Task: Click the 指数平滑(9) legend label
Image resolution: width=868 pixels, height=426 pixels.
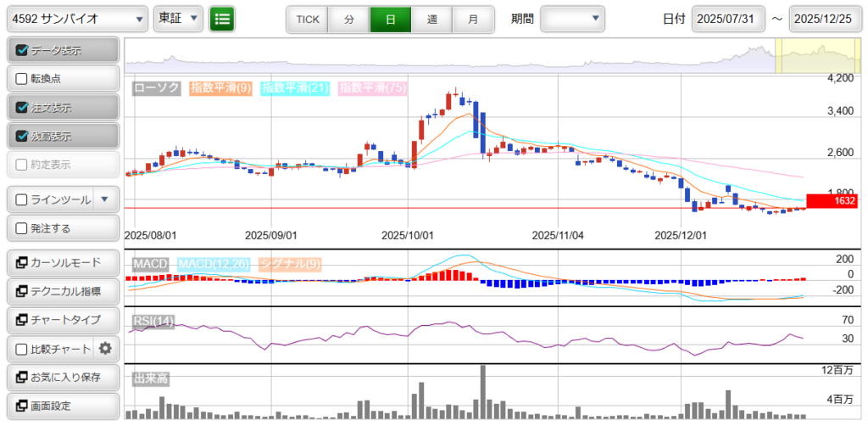Action: (x=220, y=87)
